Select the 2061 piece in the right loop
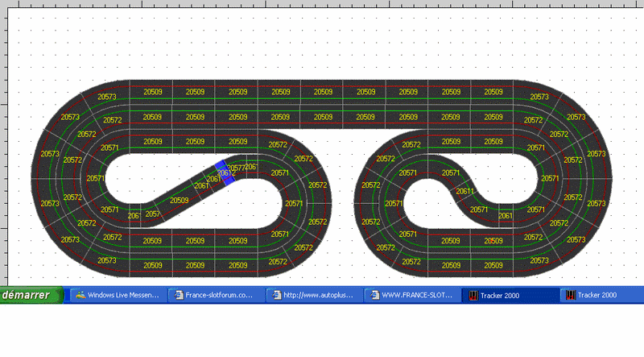This screenshot has width=644, height=357. (506, 215)
